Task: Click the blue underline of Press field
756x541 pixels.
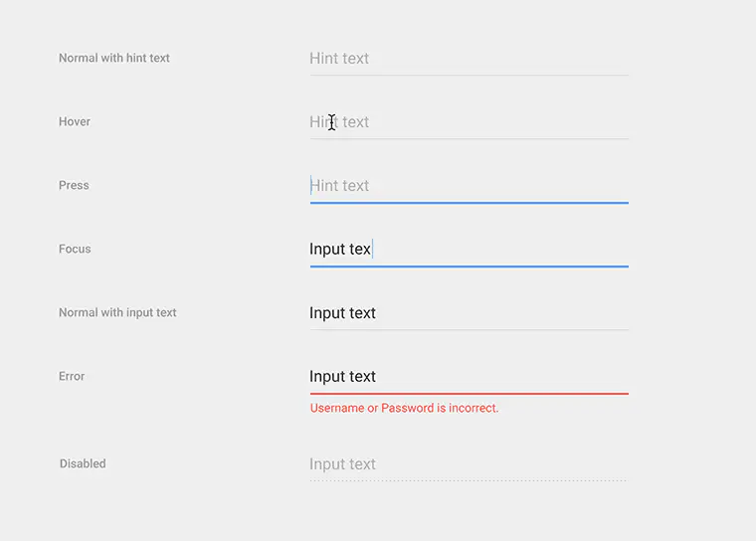Action: 469,203
